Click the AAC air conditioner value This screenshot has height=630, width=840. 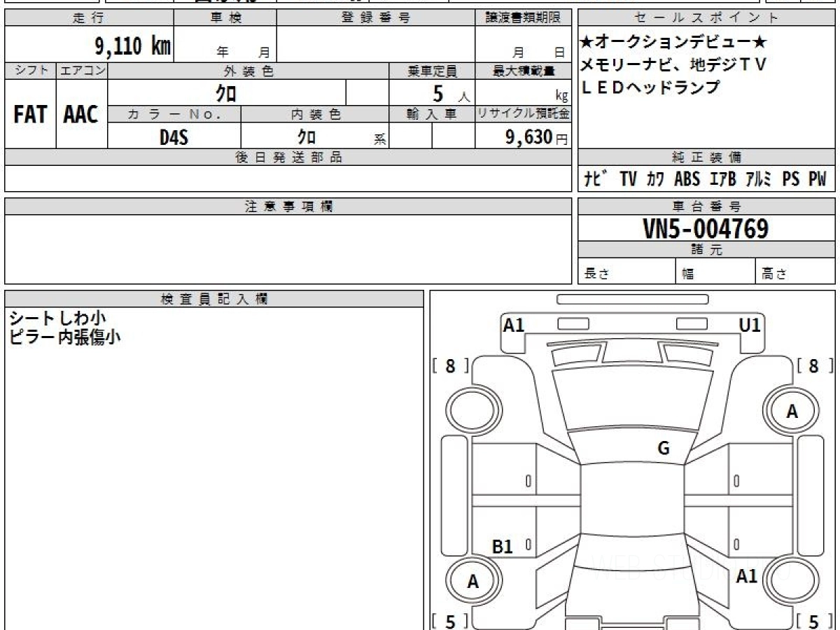click(x=81, y=115)
